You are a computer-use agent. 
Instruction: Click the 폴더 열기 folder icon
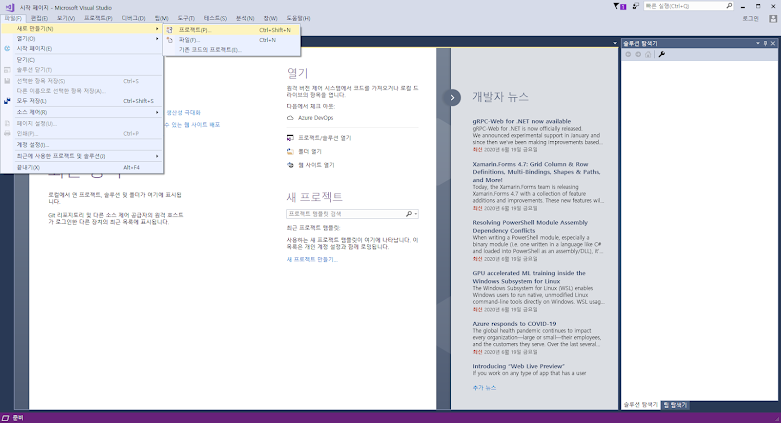click(290, 151)
